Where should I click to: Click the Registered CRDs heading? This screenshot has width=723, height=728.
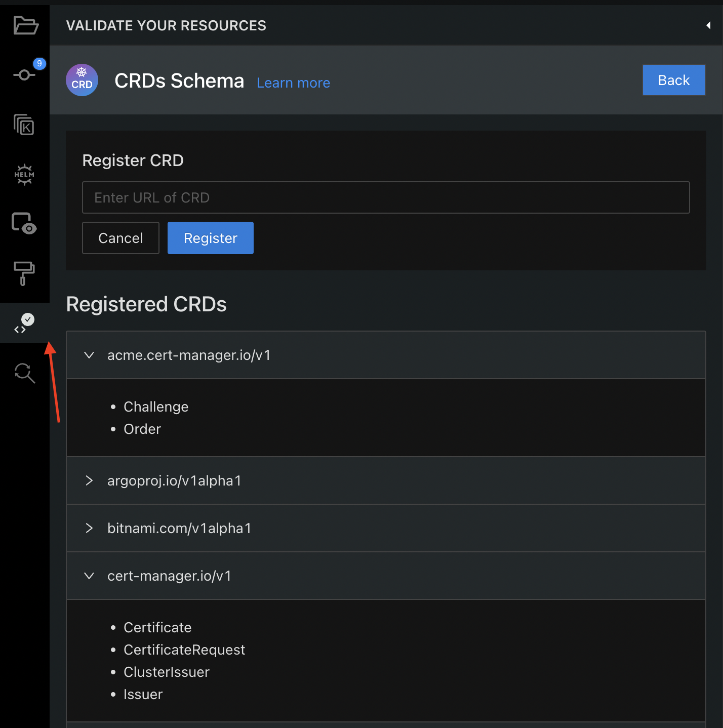click(x=146, y=304)
